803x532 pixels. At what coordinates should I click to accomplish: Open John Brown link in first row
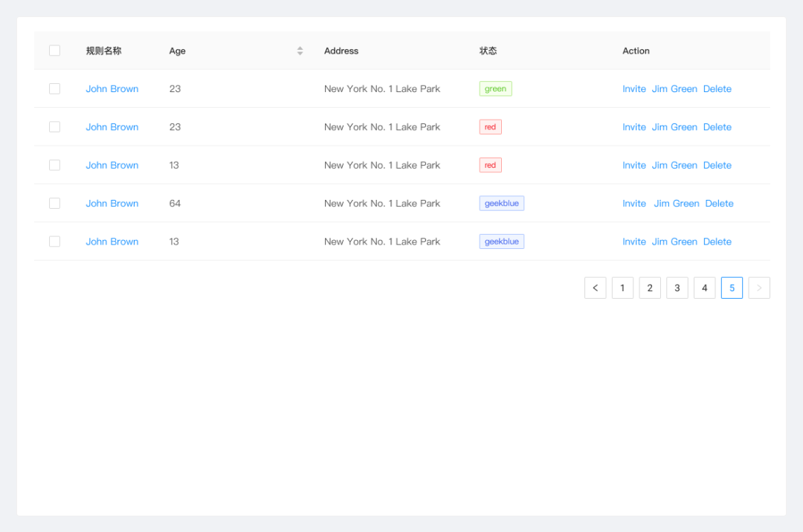point(112,89)
